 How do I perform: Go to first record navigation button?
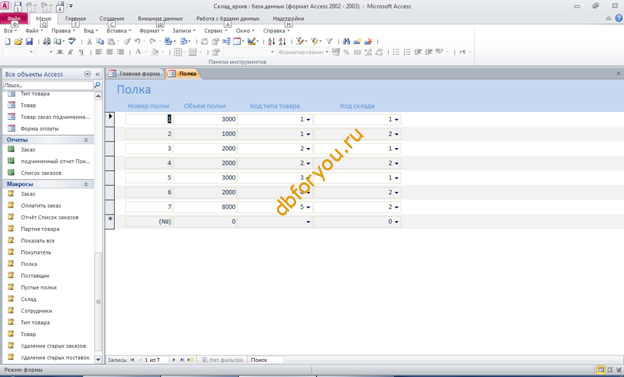[x=132, y=360]
